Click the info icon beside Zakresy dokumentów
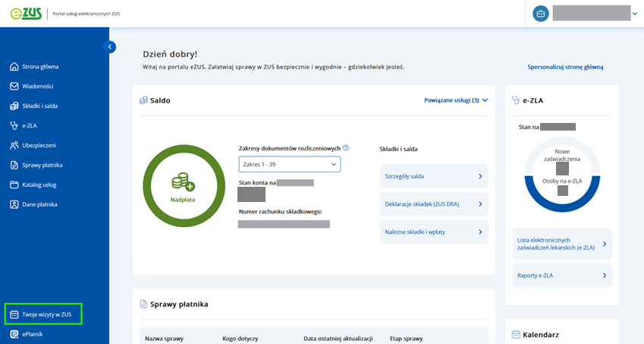Screen dimensions: 644x344 [x=346, y=148]
